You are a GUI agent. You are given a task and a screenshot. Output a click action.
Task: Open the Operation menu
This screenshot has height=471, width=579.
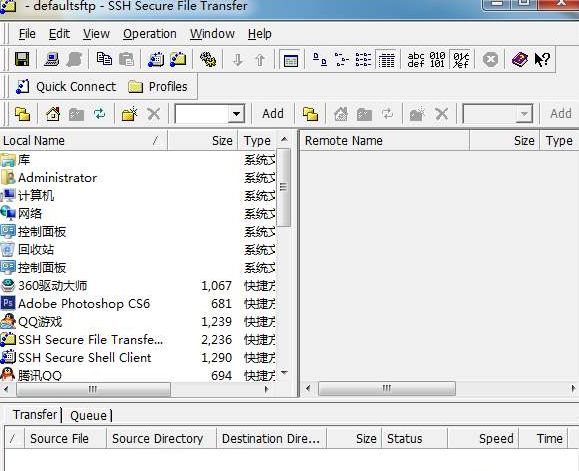[150, 34]
